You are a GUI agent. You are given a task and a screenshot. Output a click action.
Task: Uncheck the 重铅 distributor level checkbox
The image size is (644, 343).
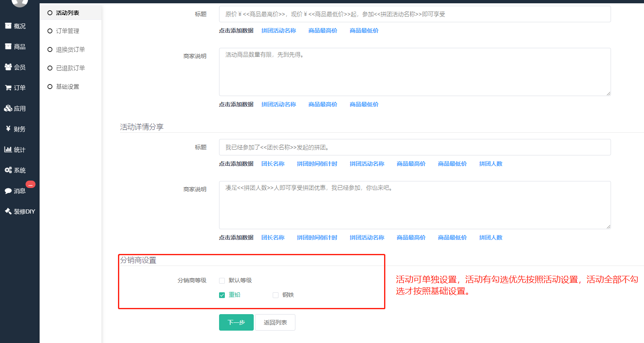tap(222, 295)
